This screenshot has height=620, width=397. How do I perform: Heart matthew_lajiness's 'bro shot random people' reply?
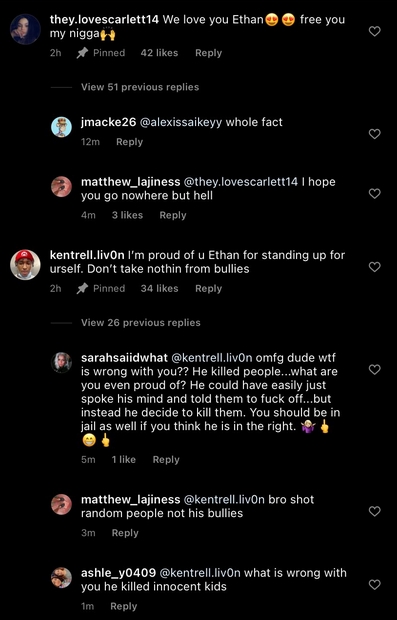[x=374, y=511]
